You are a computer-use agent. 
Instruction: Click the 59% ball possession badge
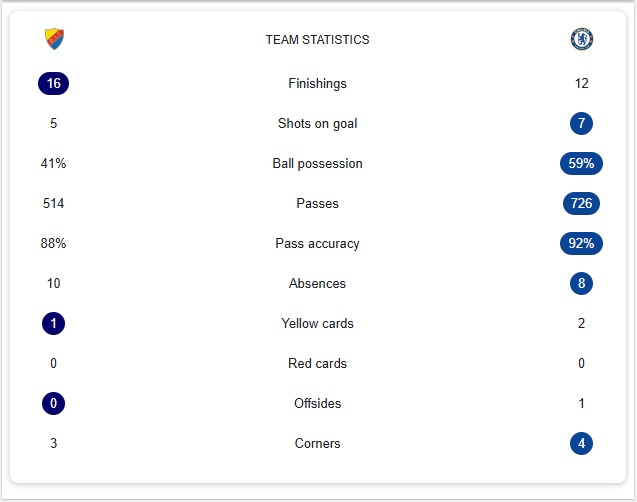point(581,163)
